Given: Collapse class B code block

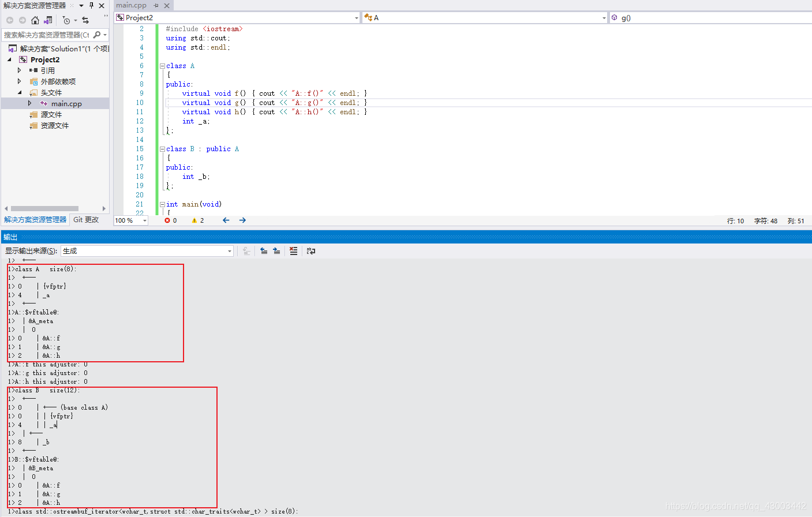Looking at the screenshot, I should point(162,149).
